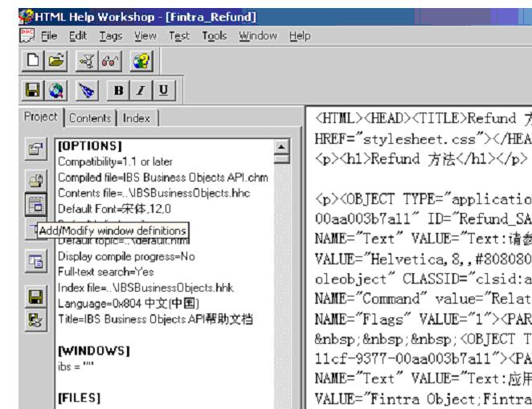Switch to the Project tab

[41, 117]
